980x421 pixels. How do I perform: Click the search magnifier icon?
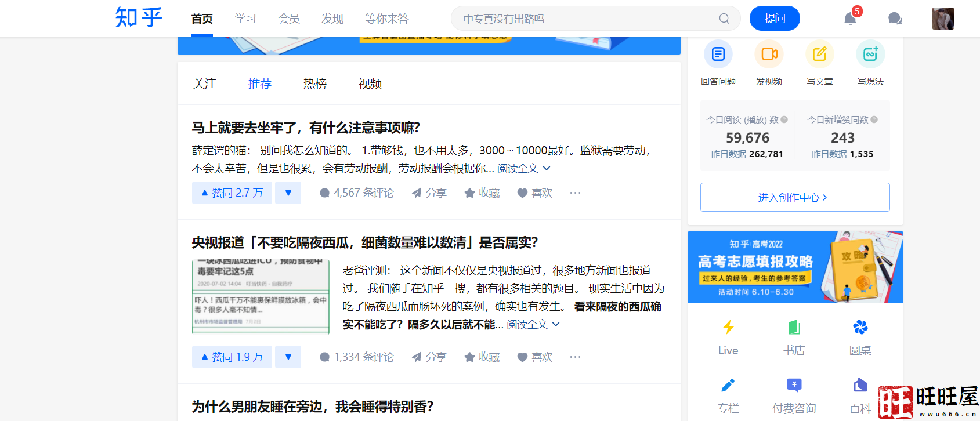(724, 19)
